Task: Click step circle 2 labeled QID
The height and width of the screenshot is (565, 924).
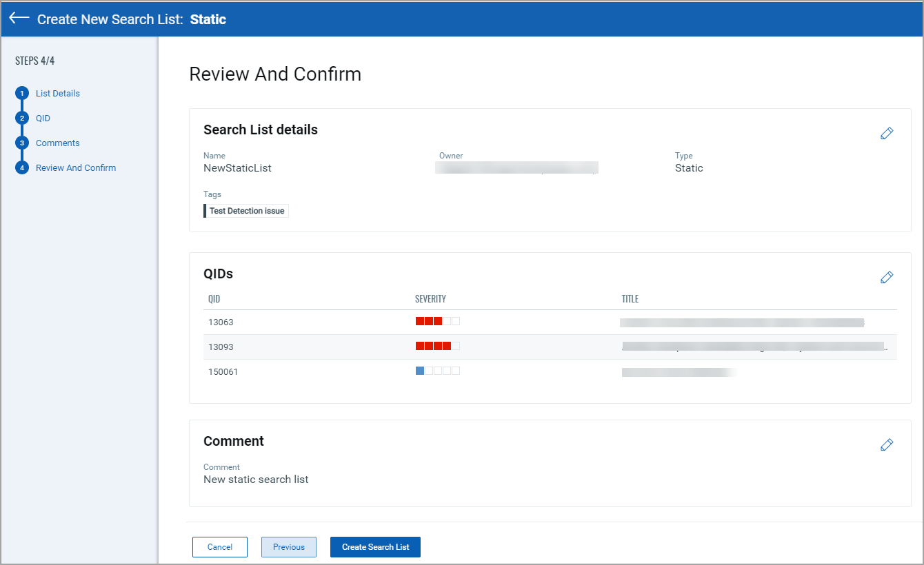Action: (21, 118)
